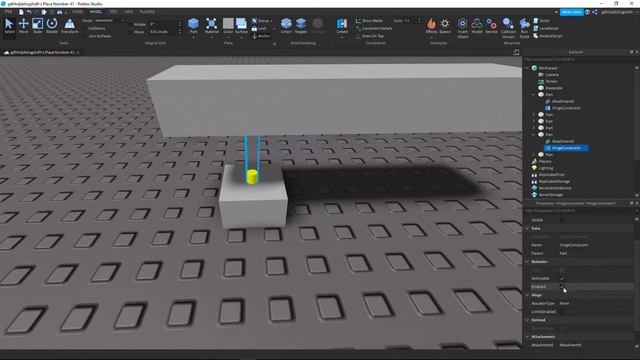Click the Explorer filter input field
640x360 pixels.
click(579, 60)
